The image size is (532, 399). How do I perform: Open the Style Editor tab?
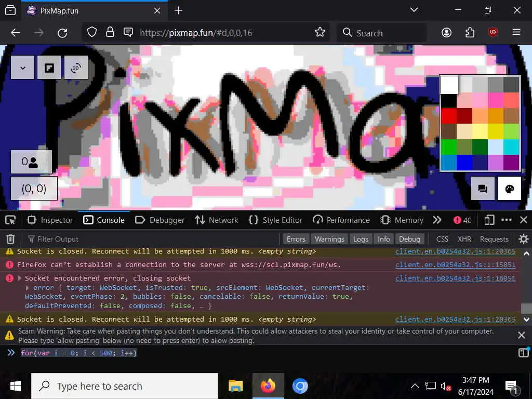click(x=275, y=220)
